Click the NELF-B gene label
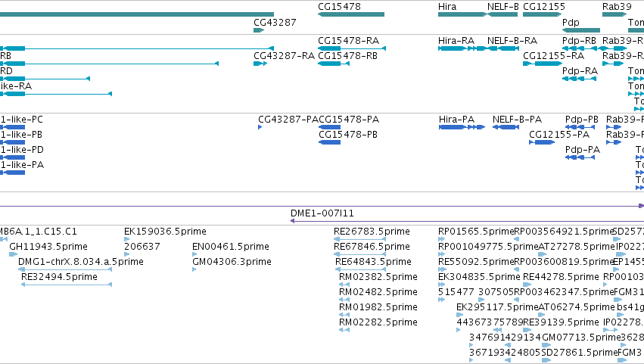Screen dimensions: 644x364 pyautogui.click(x=502, y=7)
